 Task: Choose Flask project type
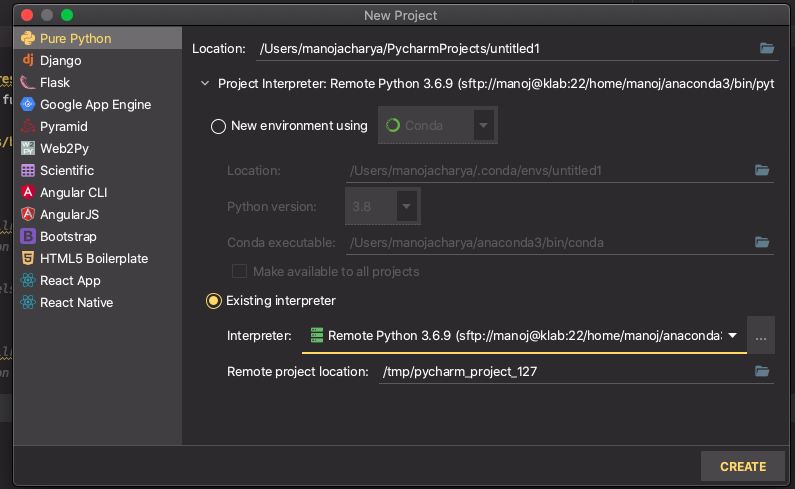[x=97, y=82]
